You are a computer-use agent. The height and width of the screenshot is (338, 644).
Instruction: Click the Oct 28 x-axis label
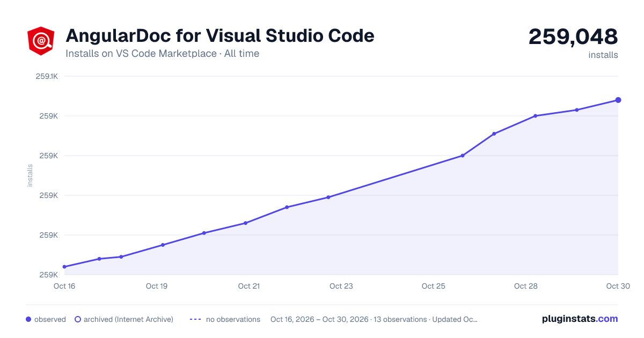tap(526, 286)
